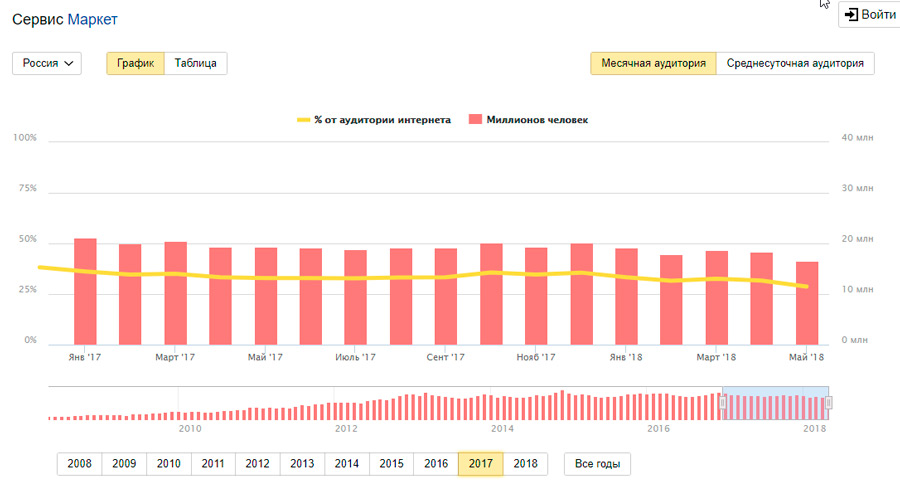The width and height of the screenshot is (900, 501).
Task: Click the Май '18 red bar
Action: point(807,303)
